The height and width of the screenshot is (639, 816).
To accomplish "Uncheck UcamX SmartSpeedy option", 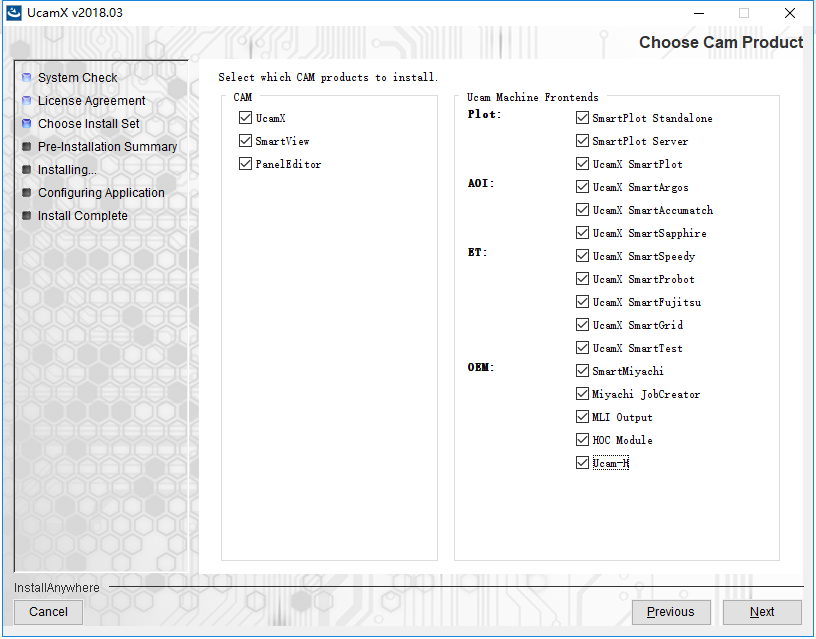I will [x=582, y=255].
